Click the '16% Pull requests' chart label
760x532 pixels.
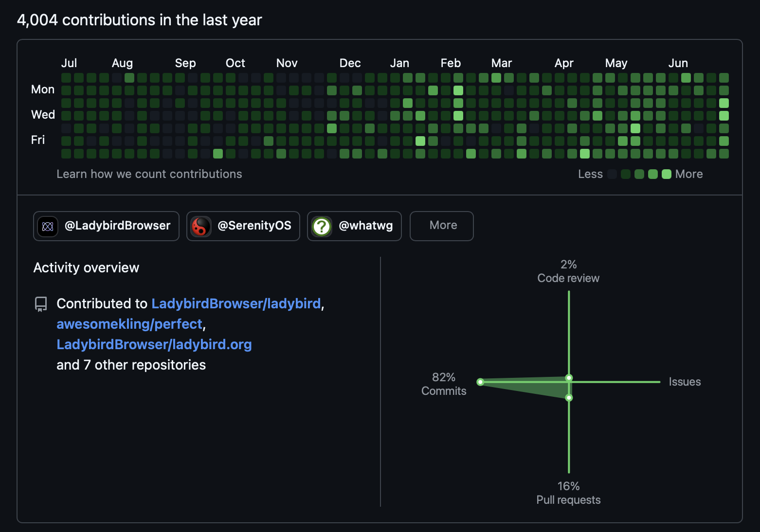(568, 493)
